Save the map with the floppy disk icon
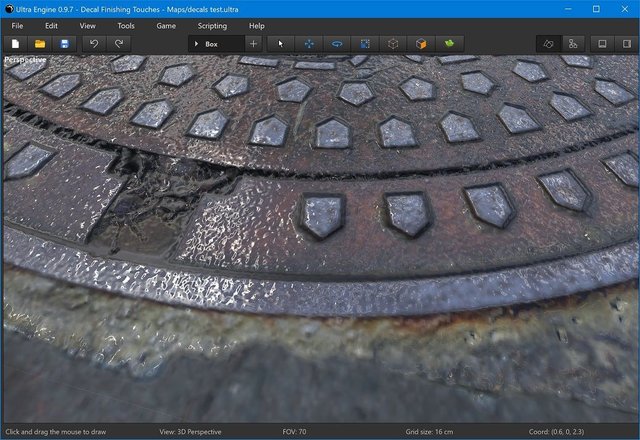Viewport: 640px width, 440px height. 64,44
